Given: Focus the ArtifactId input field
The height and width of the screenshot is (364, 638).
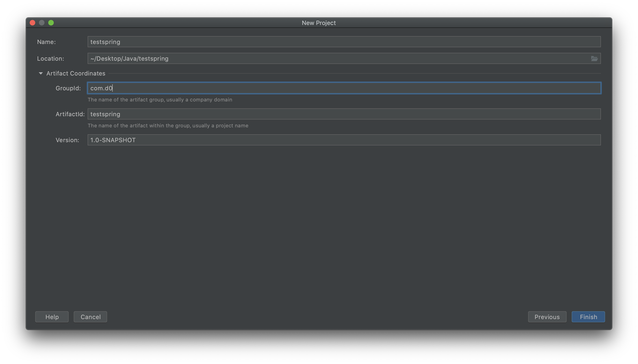Looking at the screenshot, I should (x=344, y=114).
